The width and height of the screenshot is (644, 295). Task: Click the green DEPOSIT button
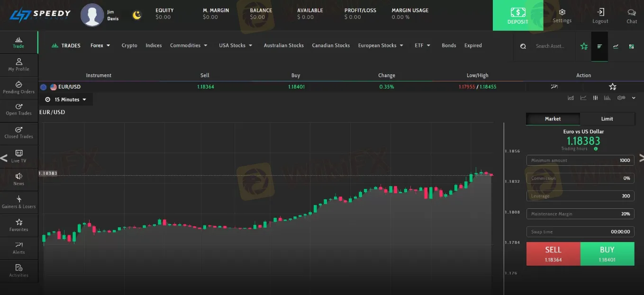click(518, 16)
